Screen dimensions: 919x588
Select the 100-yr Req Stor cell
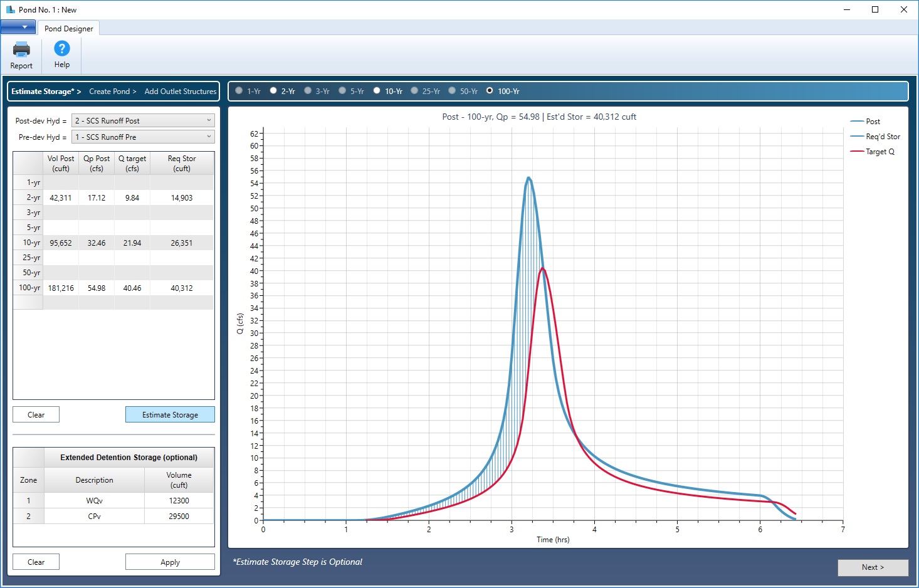(182, 288)
